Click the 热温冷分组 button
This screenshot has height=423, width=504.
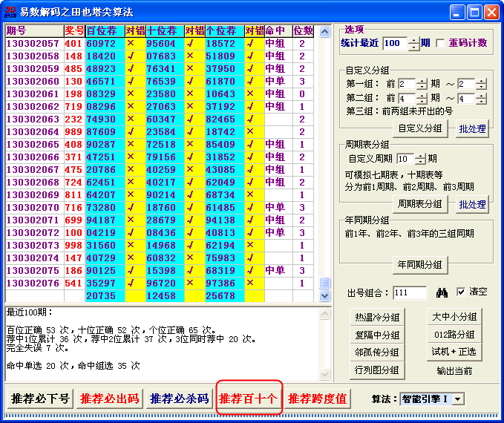(377, 318)
